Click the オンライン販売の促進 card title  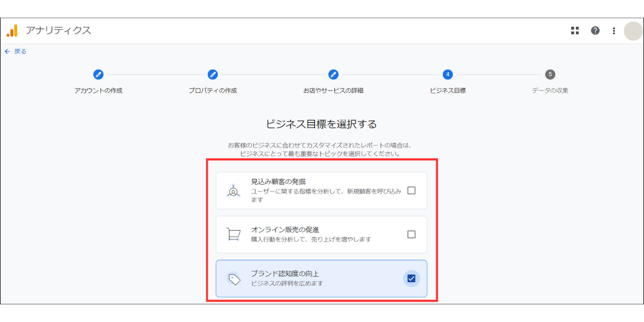tap(285, 230)
